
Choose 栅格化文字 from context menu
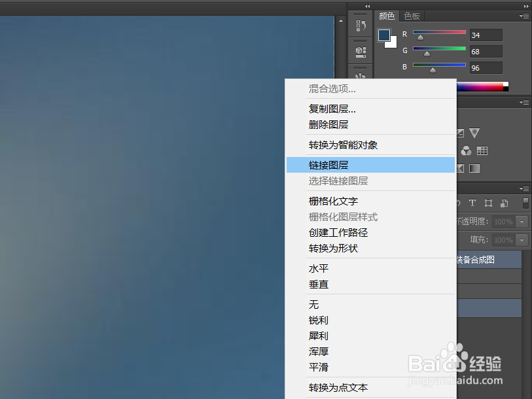[370, 201]
